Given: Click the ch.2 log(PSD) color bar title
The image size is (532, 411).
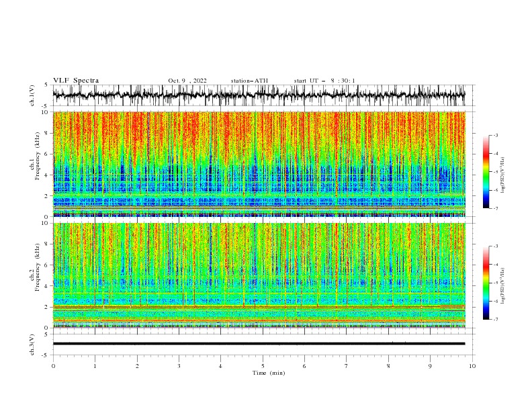Looking at the screenshot, I should pos(502,286).
